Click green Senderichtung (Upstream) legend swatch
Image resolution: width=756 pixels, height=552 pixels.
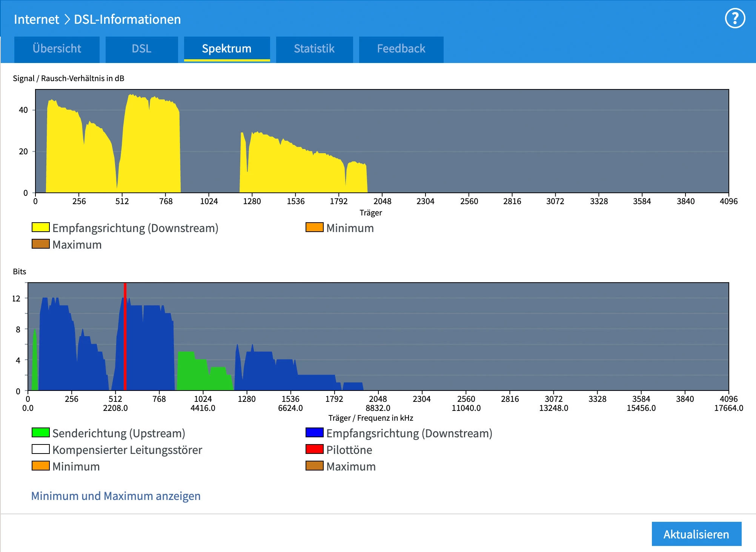point(41,432)
